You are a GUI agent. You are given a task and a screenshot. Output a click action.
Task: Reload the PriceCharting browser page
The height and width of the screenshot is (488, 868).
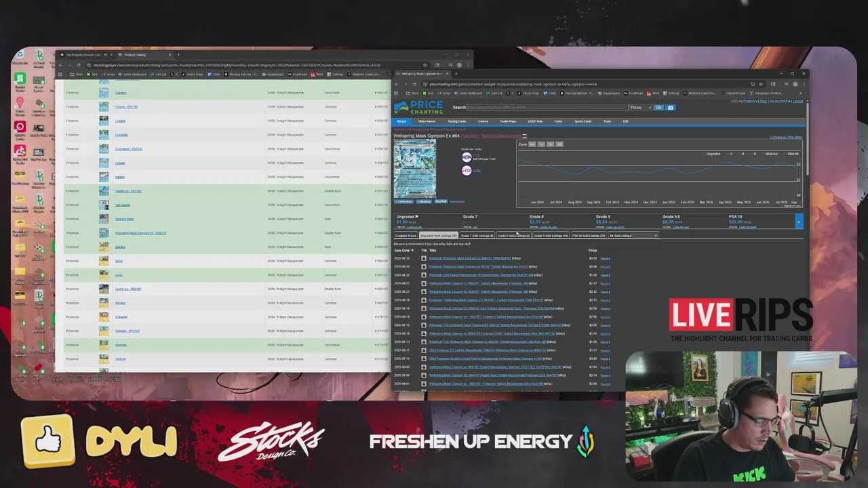click(414, 84)
